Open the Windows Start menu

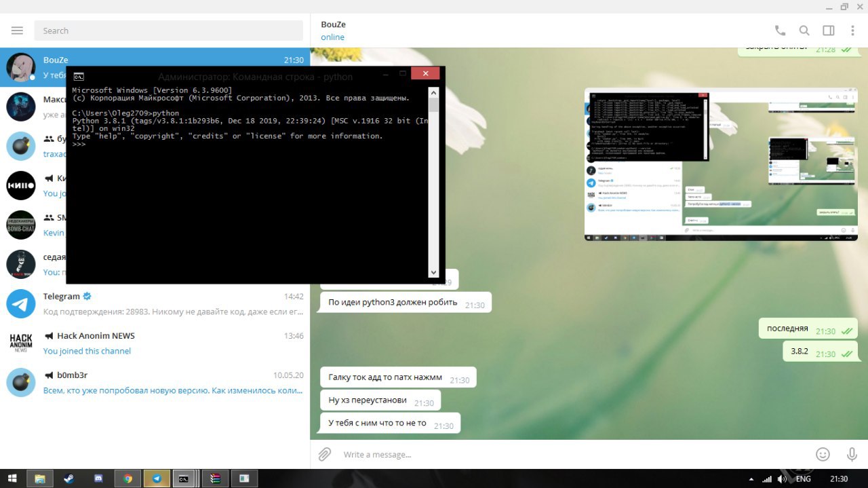pyautogui.click(x=12, y=478)
